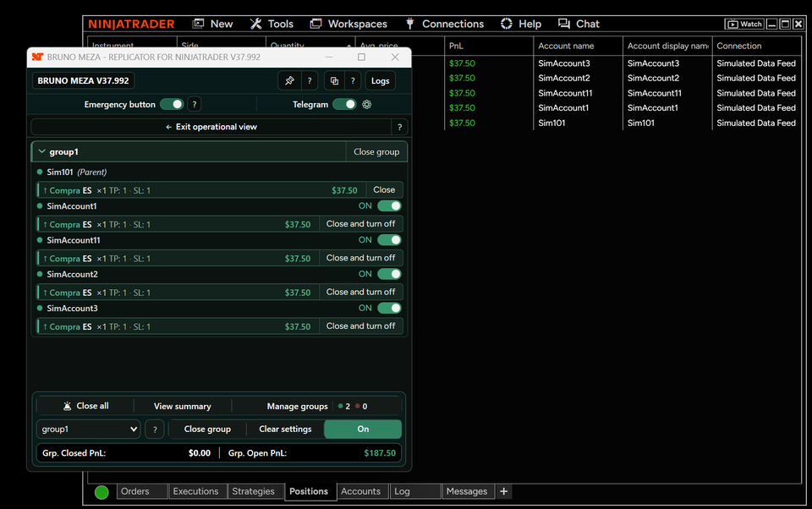Click the pin window icon in Replicator
Screen dimensions: 812x509
point(289,81)
